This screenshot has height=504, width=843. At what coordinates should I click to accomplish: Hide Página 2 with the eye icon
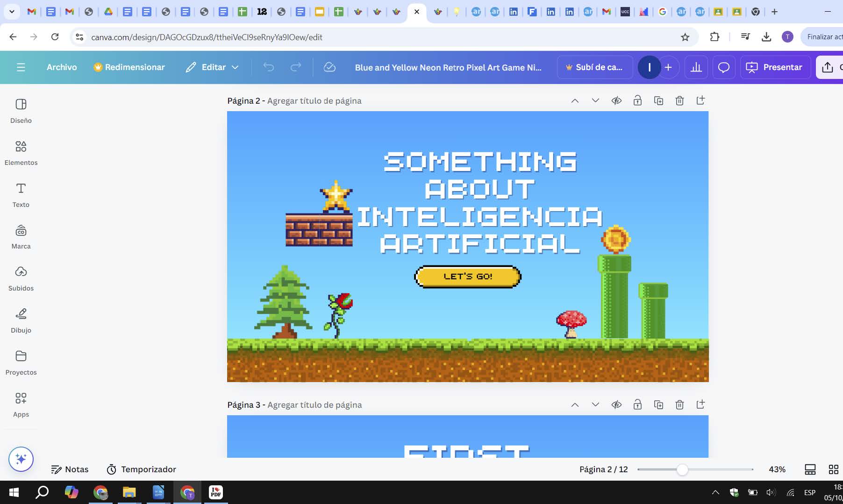(x=616, y=100)
